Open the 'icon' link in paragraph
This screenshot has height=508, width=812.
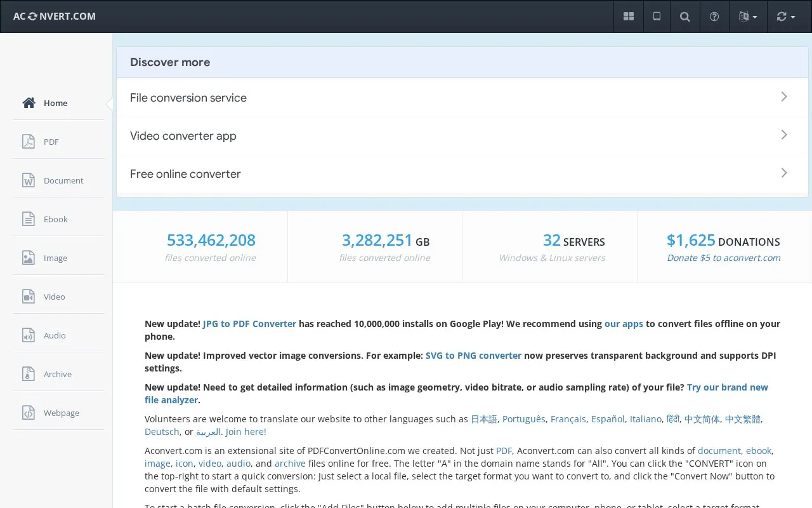(x=185, y=464)
